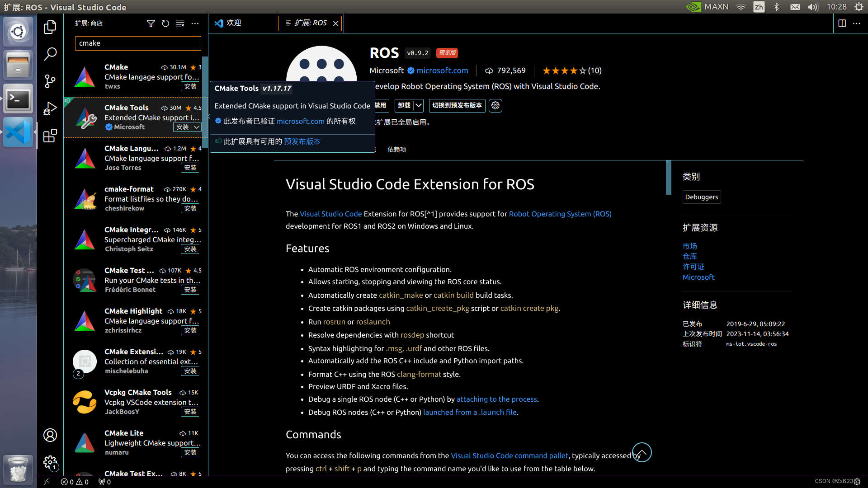This screenshot has height=488, width=868.
Task: Open editor More Actions menu
Action: (856, 23)
